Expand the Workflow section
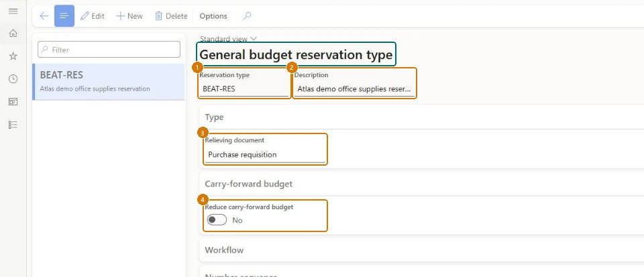644x277 pixels. tap(421, 250)
